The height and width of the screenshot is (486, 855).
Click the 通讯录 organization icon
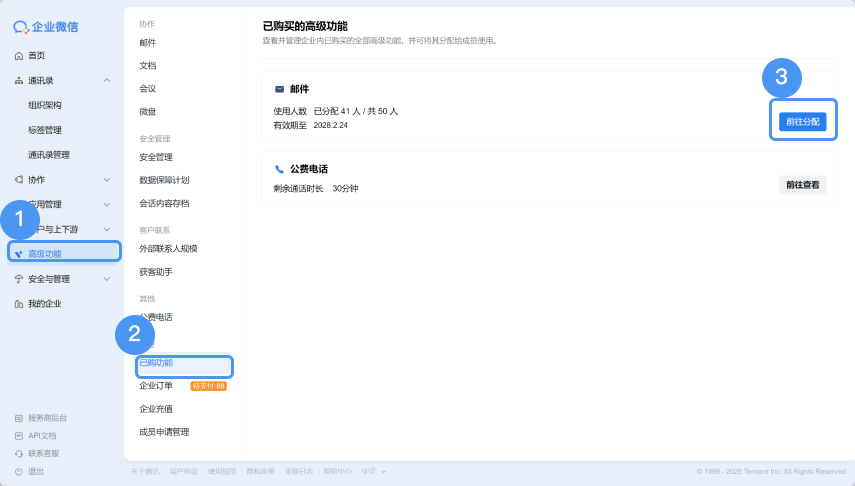click(x=19, y=81)
